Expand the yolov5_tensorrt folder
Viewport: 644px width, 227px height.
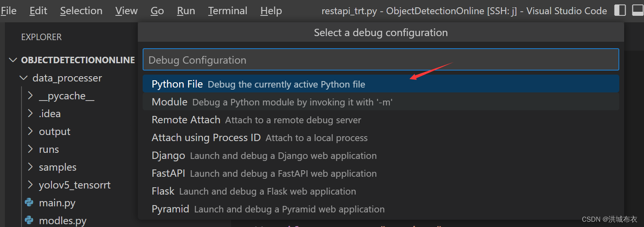(x=30, y=185)
